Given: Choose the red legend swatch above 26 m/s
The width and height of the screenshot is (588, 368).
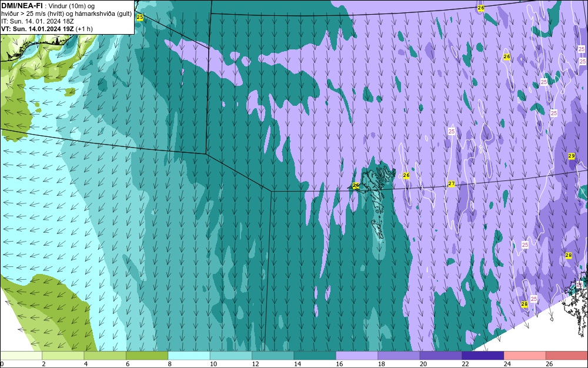Looking at the screenshot, I should [x=567, y=356].
